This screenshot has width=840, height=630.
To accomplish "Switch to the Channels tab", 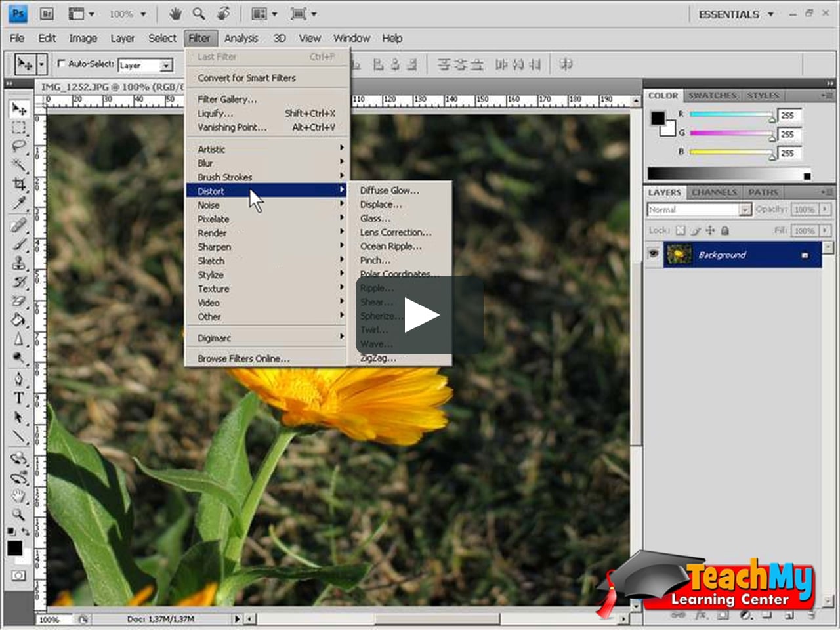I will click(714, 192).
